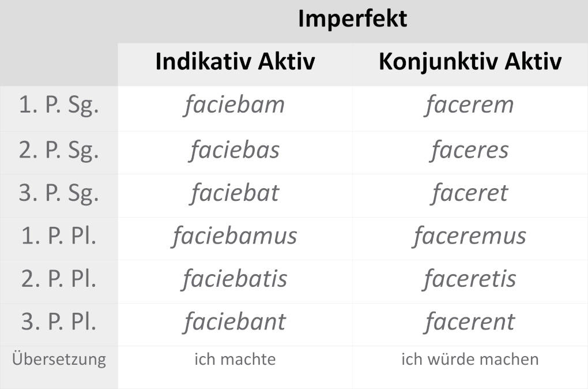
Task: Click the 3. P. Sg. row label
Action: (x=59, y=193)
